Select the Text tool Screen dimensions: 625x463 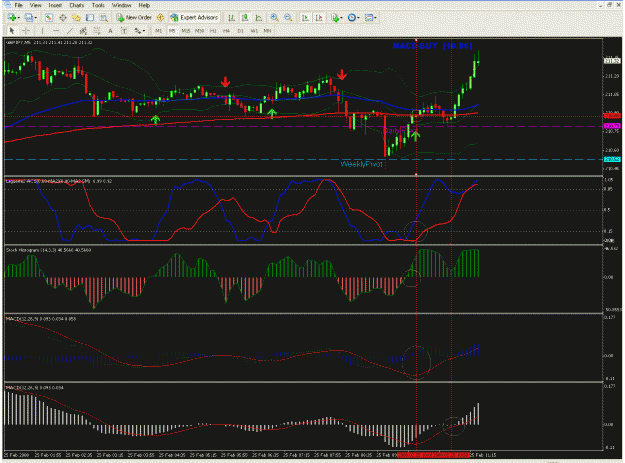click(110, 31)
